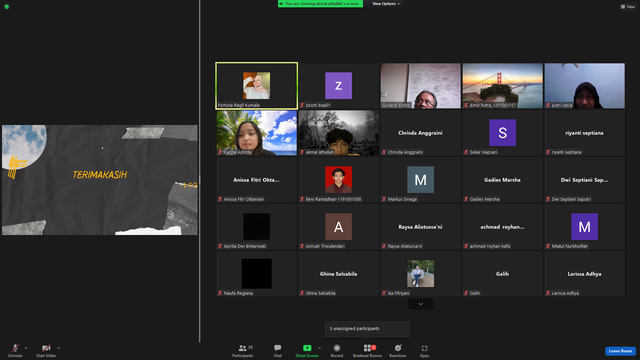Select akmal athallah's video tile

pyautogui.click(x=338, y=133)
